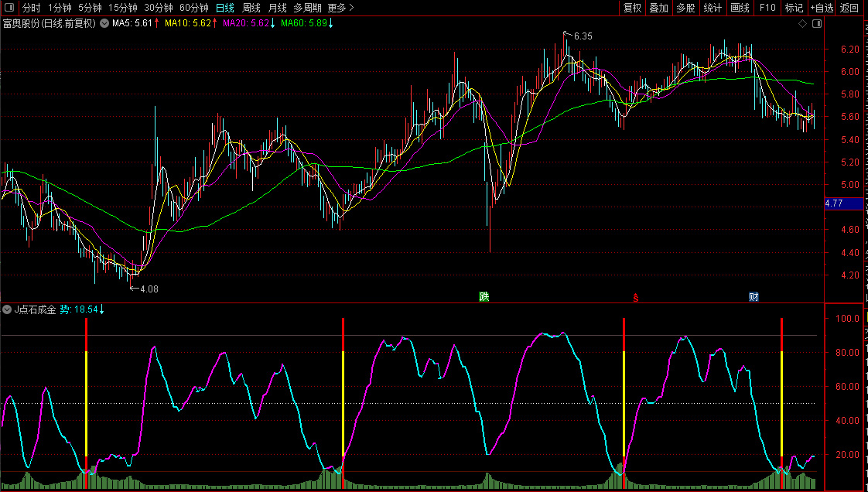Select the 周线 weekly period tab
Viewport: 868px width, 492px height.
coord(251,8)
